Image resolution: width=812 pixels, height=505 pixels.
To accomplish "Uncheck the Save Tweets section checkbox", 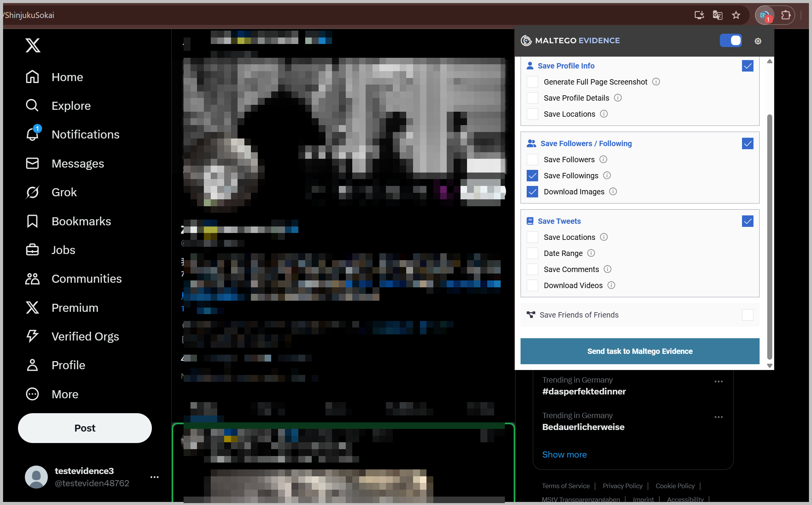I will (748, 221).
